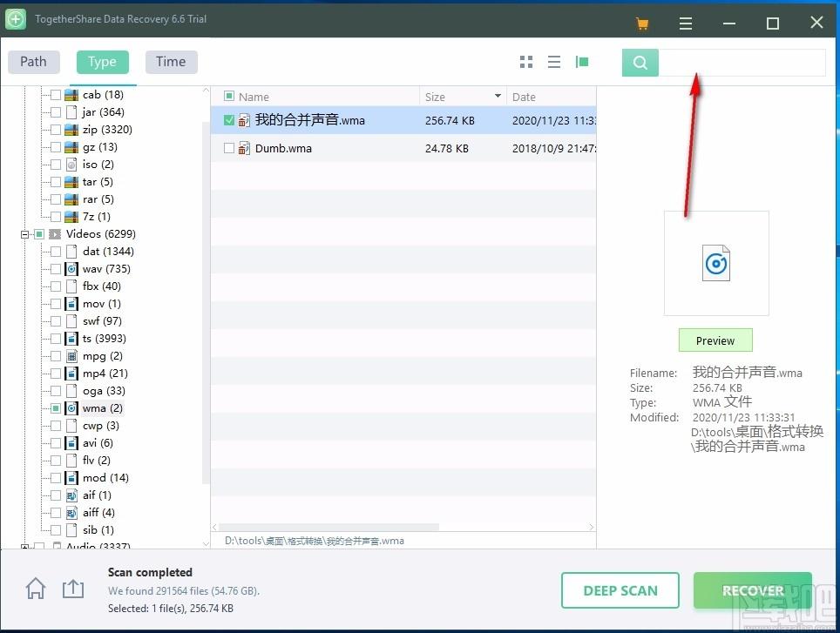The image size is (840, 633).
Task: Click the wma file icon for 我的合并声音.wma
Action: [x=244, y=120]
